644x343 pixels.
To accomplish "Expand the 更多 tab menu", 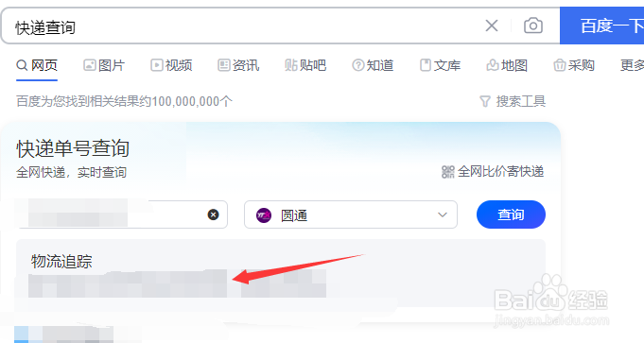I will [632, 65].
